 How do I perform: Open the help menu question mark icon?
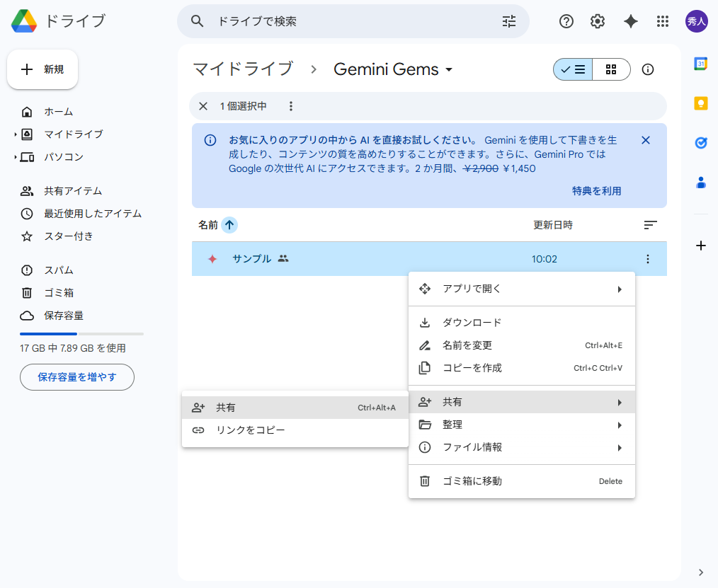pos(566,21)
